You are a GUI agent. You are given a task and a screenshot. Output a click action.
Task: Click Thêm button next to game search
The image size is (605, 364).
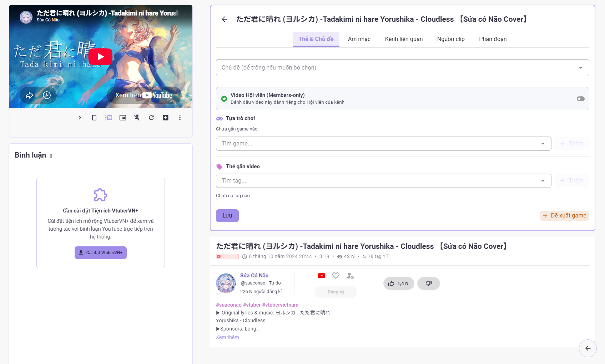572,144
